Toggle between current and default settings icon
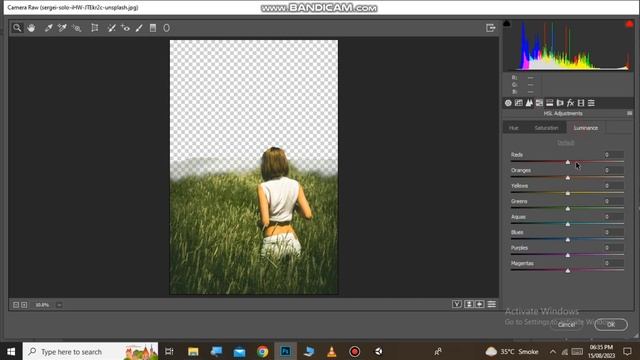This screenshot has width=640, height=360. (491, 304)
